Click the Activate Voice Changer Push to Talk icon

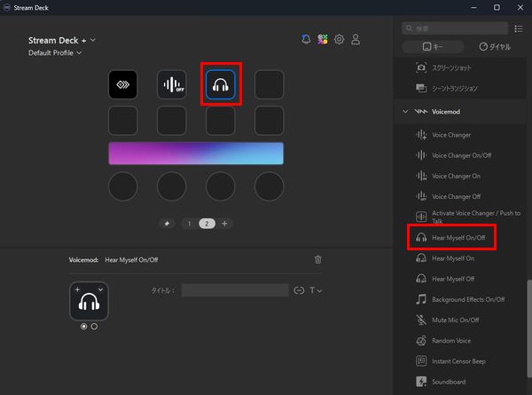click(x=421, y=217)
